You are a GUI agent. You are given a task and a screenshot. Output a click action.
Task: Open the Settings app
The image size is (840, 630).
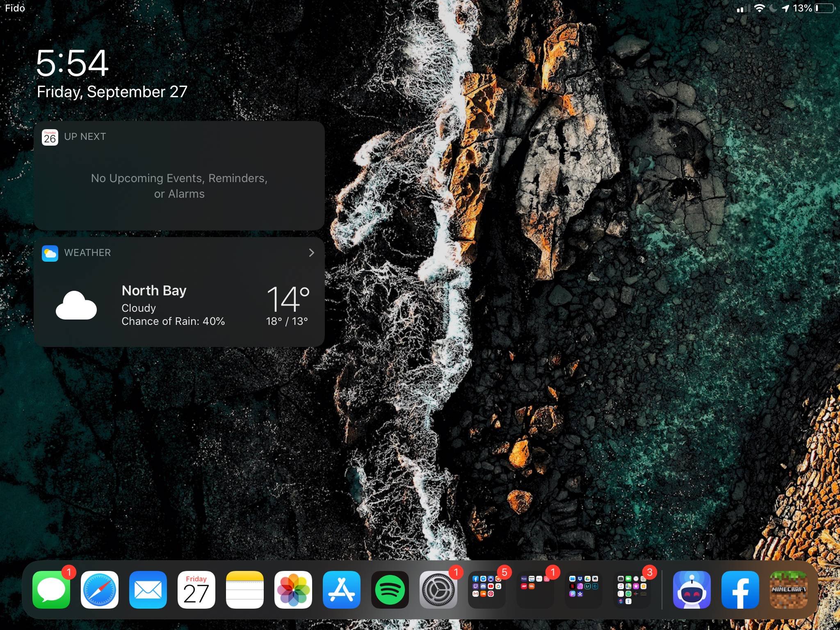(438, 590)
